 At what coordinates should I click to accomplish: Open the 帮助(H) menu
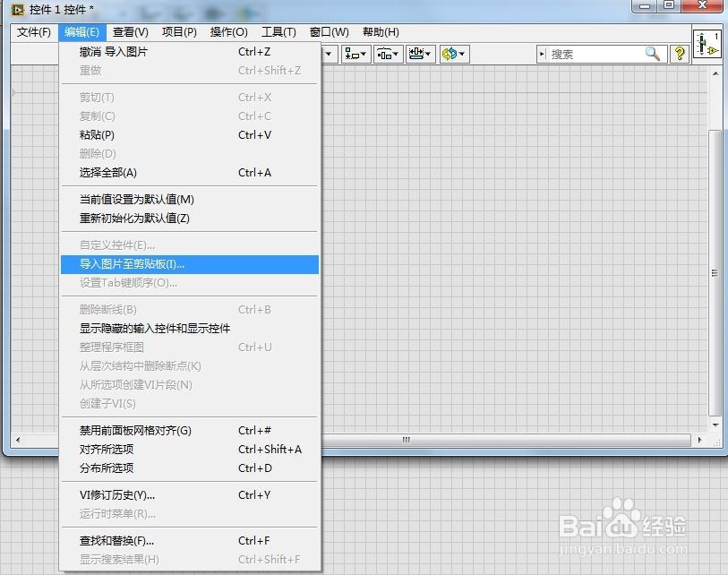(x=381, y=32)
